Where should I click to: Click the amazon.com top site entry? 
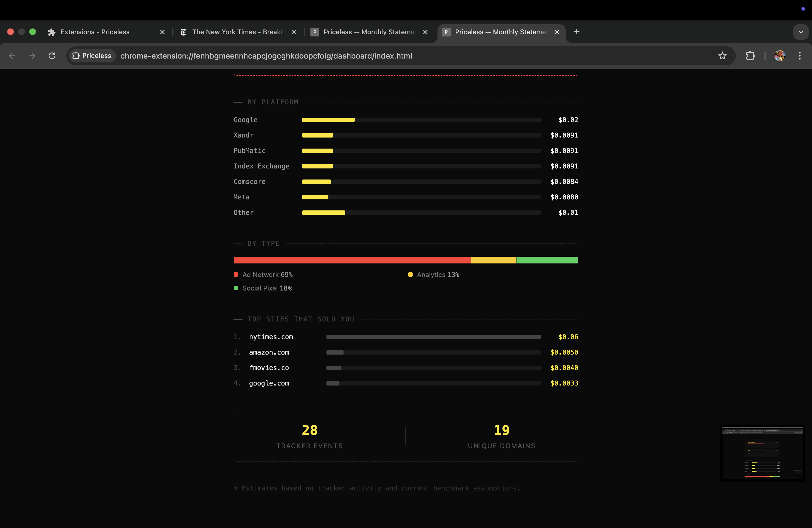pyautogui.click(x=269, y=352)
